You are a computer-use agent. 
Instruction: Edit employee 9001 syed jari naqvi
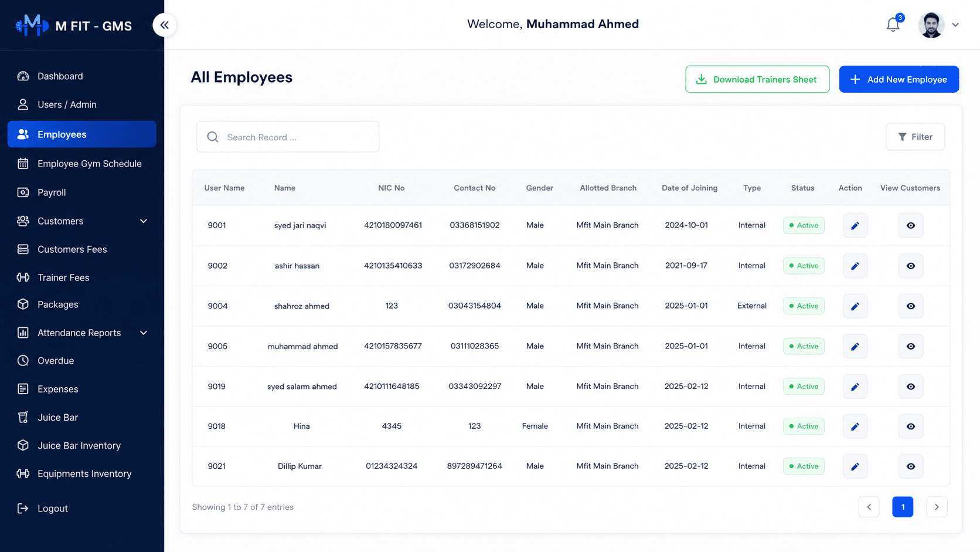(x=855, y=225)
